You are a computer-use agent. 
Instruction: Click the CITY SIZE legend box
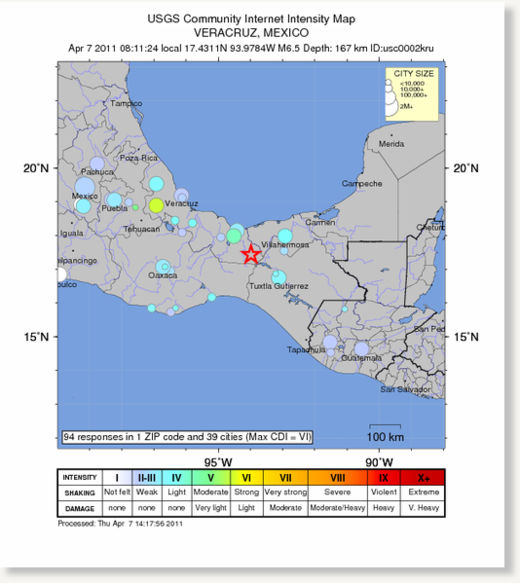(411, 94)
